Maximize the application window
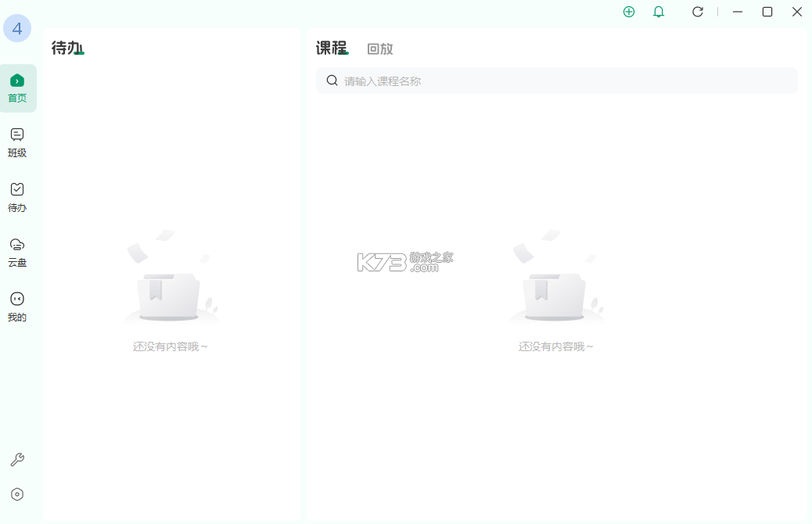This screenshot has height=524, width=812. coord(767,12)
